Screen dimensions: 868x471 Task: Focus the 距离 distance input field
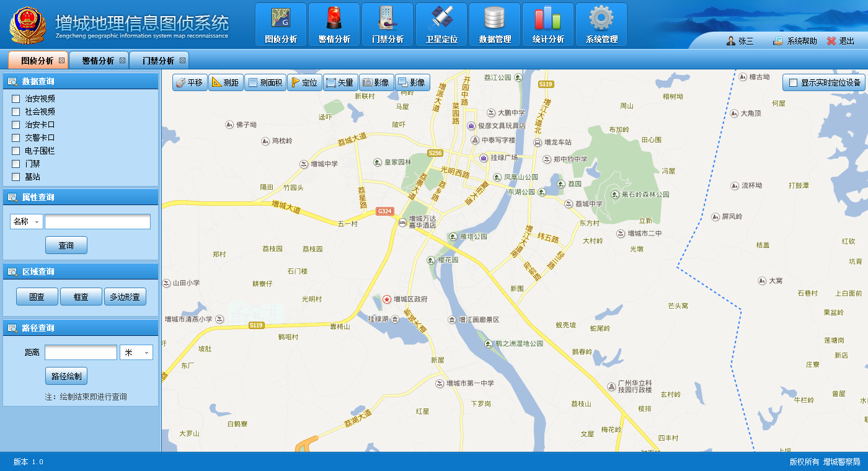coord(81,353)
